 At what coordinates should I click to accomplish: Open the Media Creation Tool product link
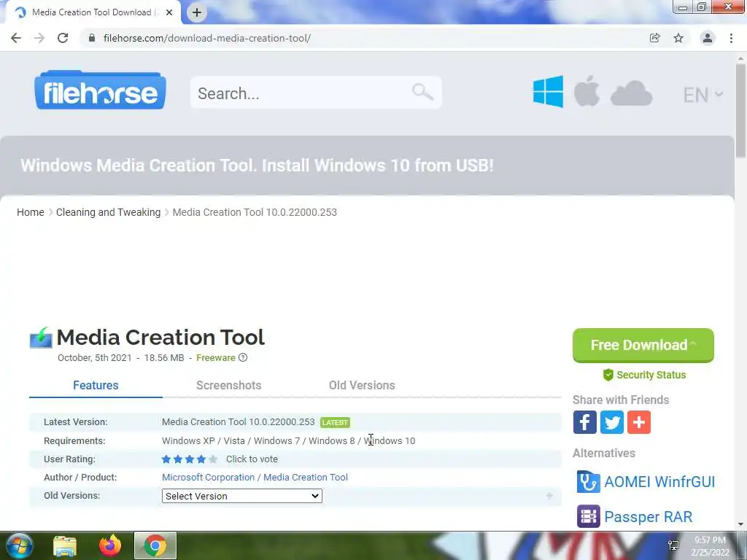(x=306, y=478)
